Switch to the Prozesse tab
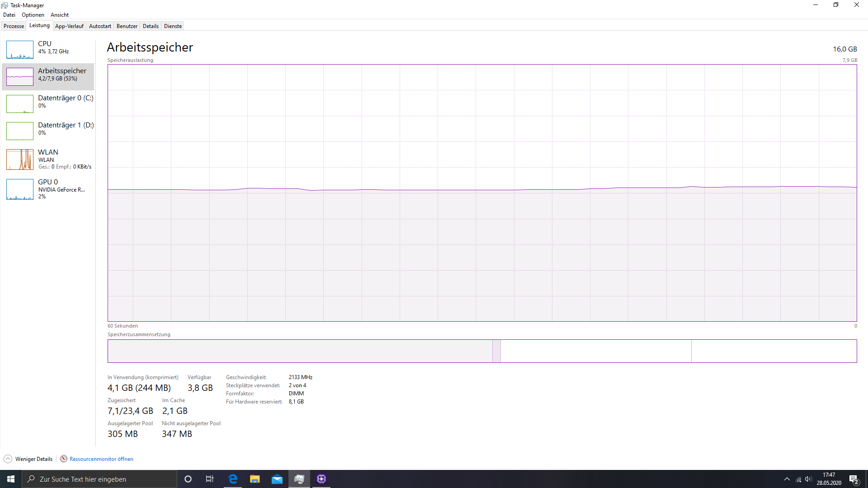Screen dimensions: 868x488 (14, 26)
